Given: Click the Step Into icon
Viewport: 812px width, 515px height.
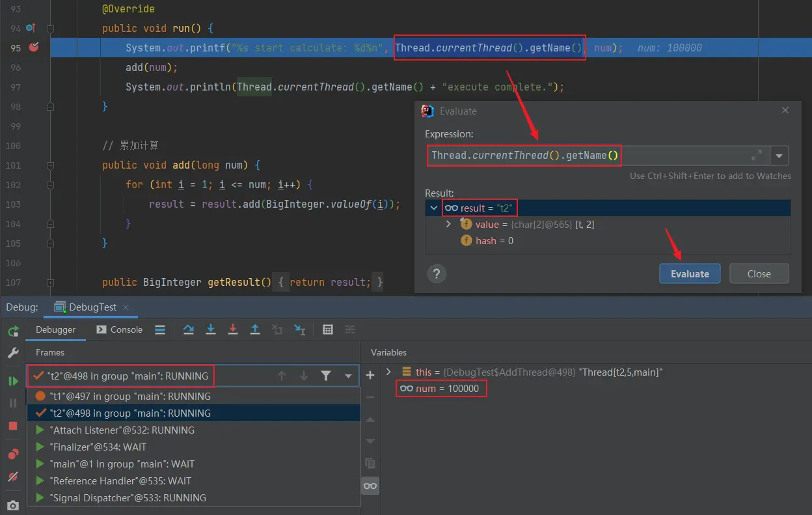Looking at the screenshot, I should click(x=211, y=329).
